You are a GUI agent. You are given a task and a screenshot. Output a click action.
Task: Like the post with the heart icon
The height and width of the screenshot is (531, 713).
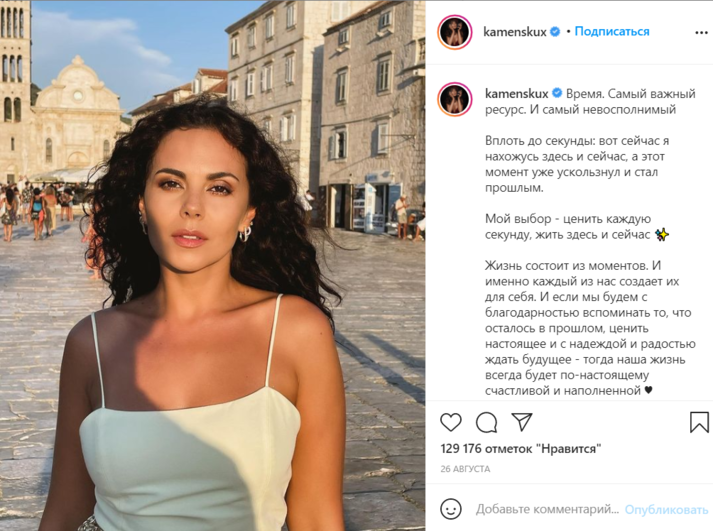(451, 422)
